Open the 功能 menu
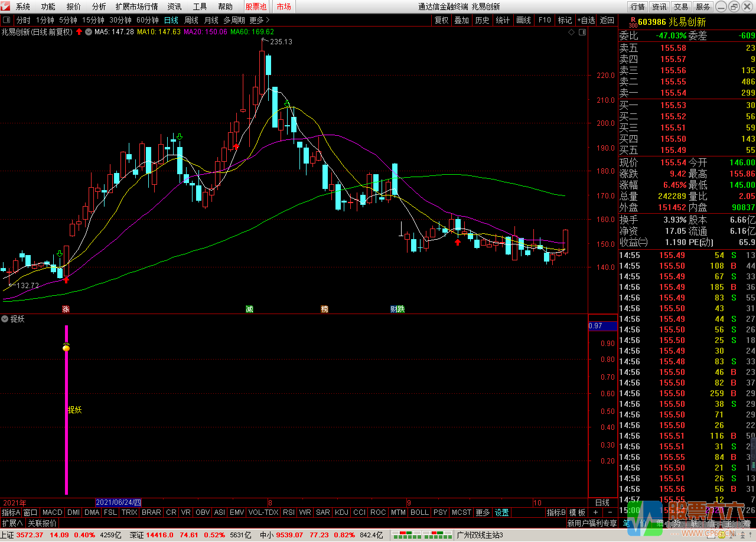Screen dimensions: 756x542 point(48,7)
